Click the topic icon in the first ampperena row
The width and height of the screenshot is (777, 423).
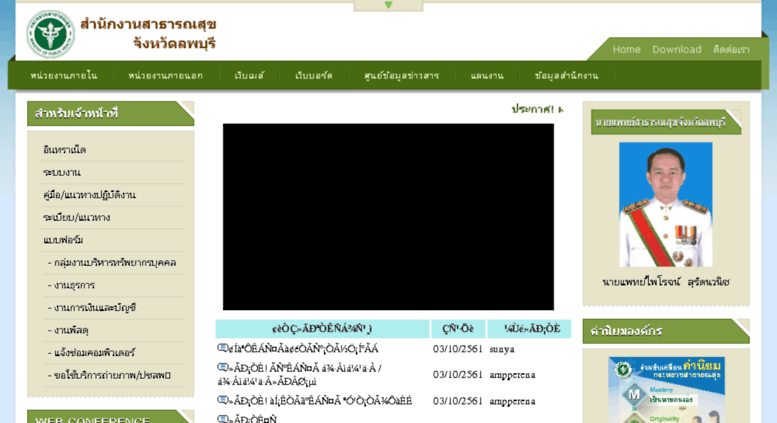(222, 368)
